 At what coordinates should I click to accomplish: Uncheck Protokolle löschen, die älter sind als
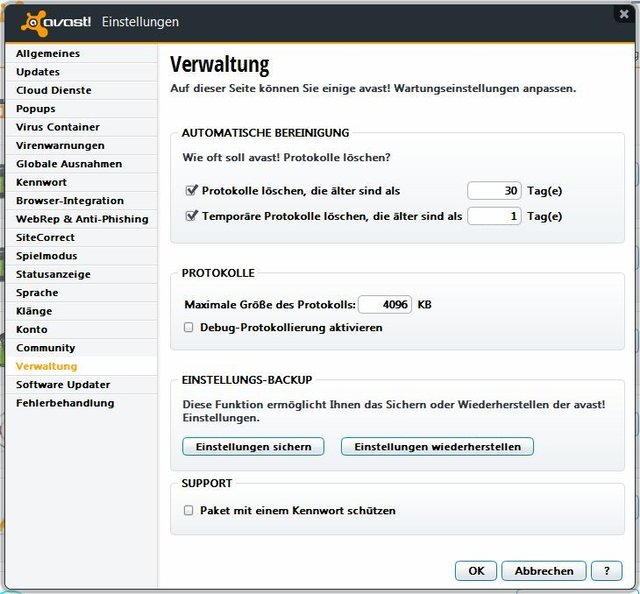pyautogui.click(x=191, y=190)
